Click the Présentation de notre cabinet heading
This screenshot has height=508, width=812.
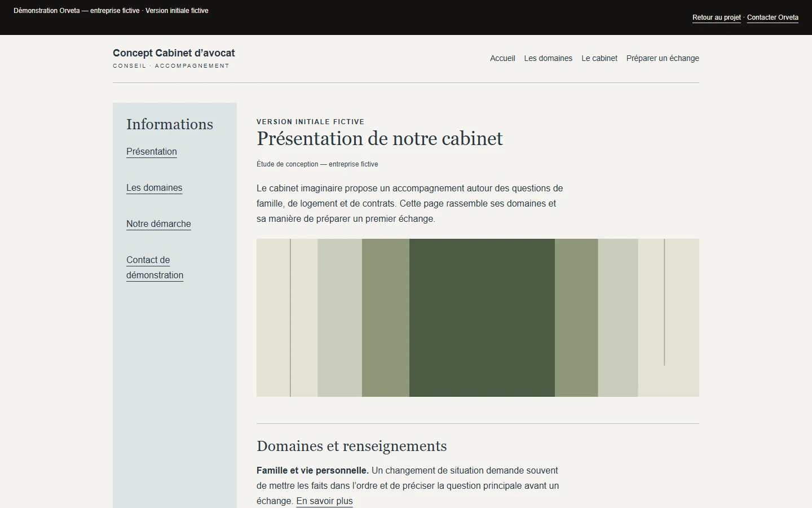click(379, 138)
